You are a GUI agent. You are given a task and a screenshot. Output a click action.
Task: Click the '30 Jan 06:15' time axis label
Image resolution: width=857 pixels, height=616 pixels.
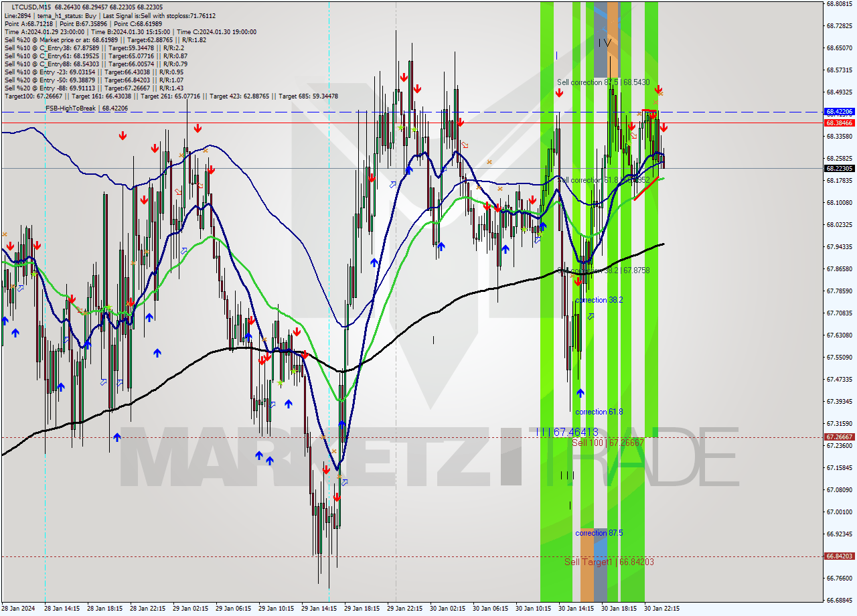(x=491, y=609)
